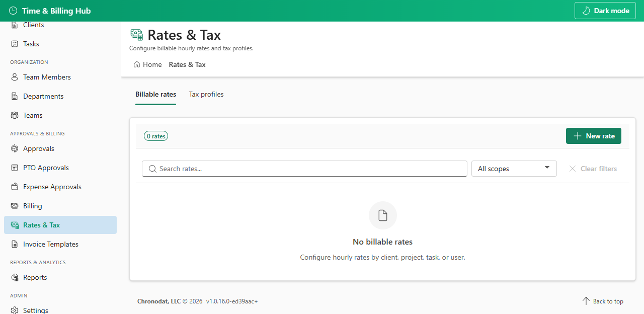Click the Approvals badge icon
The height and width of the screenshot is (314, 644).
15,148
